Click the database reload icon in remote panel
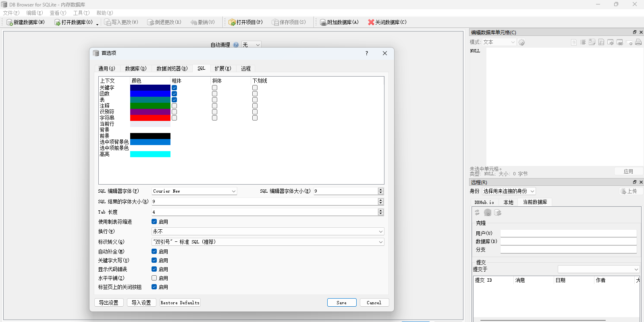This screenshot has width=644, height=322. tap(498, 212)
